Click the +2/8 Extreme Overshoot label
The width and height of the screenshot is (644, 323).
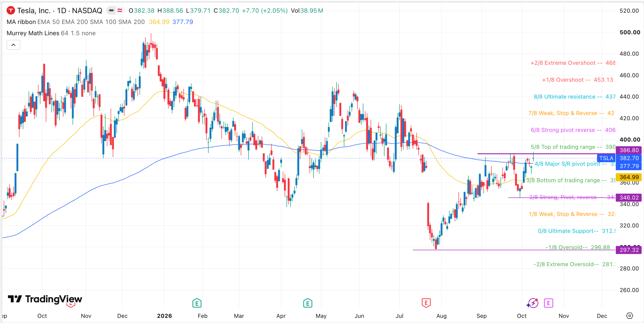tap(573, 63)
